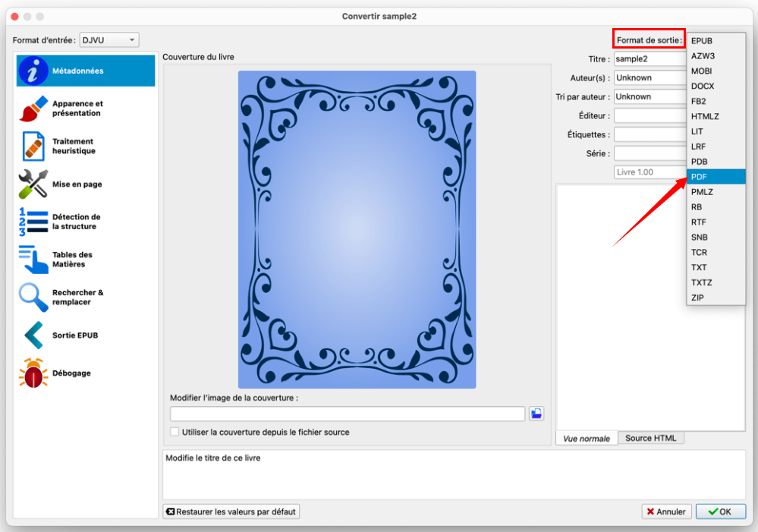Open Tables des Matières pointer icon
758x532 pixels.
[33, 260]
